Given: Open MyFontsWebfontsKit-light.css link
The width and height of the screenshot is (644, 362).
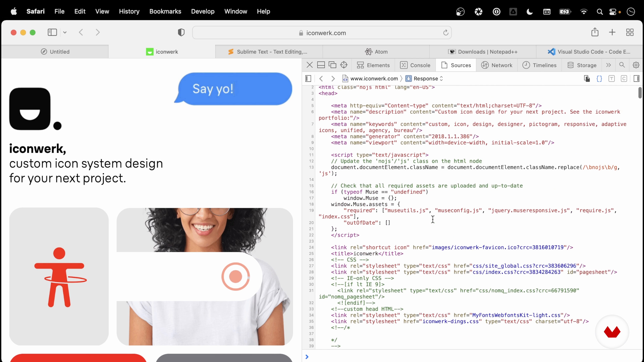Looking at the screenshot, I should [516, 315].
